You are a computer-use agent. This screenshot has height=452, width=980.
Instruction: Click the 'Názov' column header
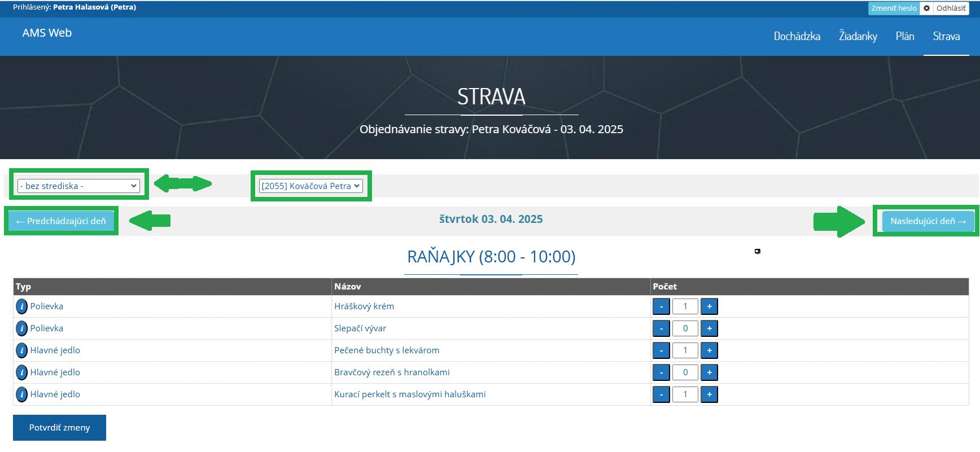[348, 287]
